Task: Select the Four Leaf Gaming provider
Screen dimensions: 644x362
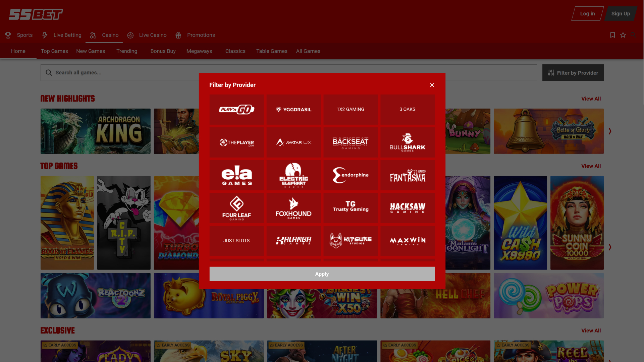Action: [x=236, y=208]
